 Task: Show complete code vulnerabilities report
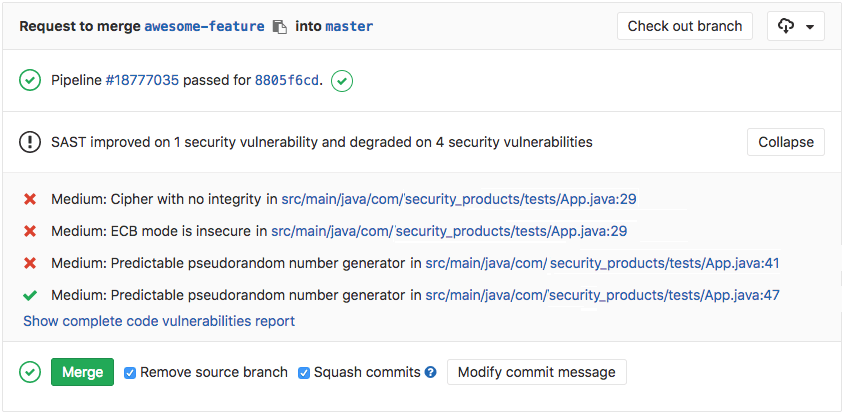pyautogui.click(x=159, y=321)
